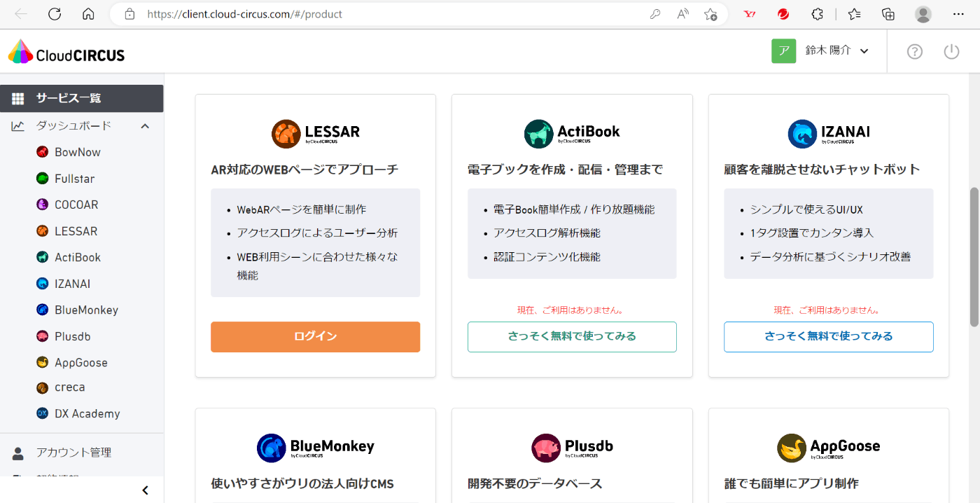The height and width of the screenshot is (503, 980).
Task: Click the AppGoose card logo
Action: (x=829, y=448)
